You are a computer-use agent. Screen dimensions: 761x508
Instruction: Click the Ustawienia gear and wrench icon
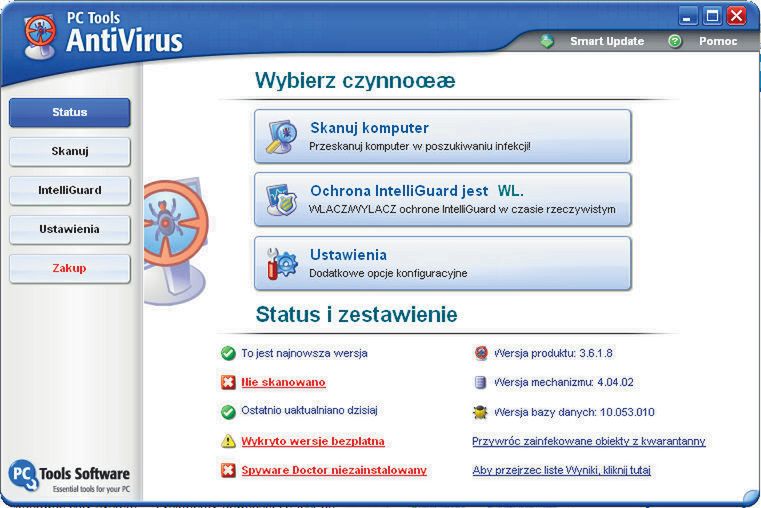pos(281,263)
